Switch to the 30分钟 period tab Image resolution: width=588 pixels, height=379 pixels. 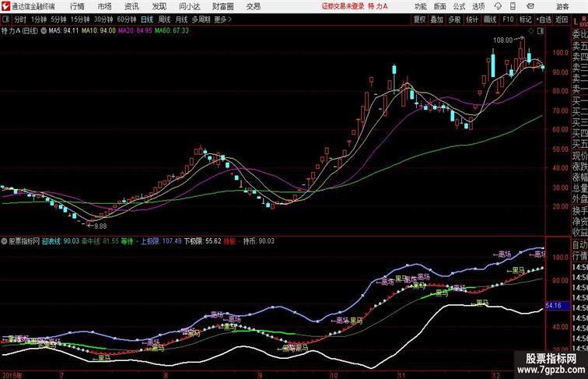[103, 19]
